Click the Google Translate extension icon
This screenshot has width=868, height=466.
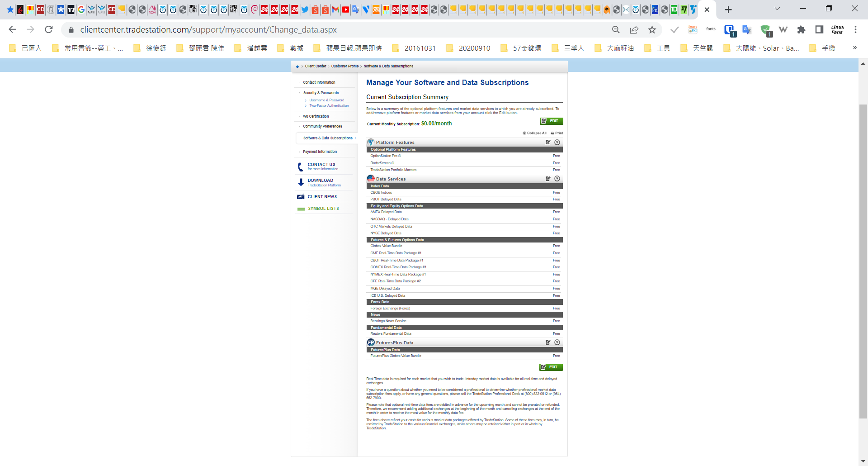[747, 29]
